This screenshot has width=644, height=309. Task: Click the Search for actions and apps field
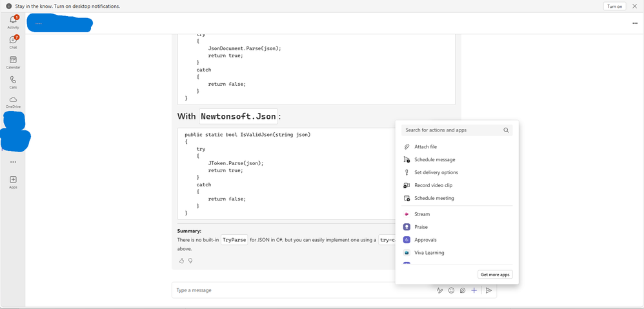[x=457, y=130]
